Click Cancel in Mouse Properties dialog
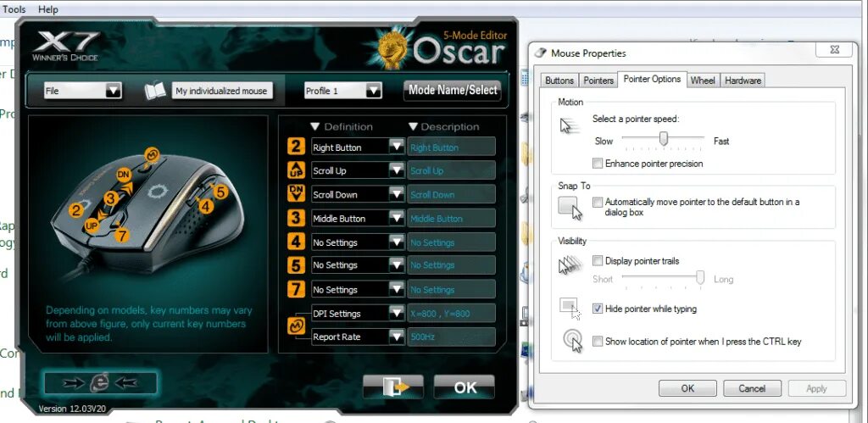The width and height of the screenshot is (868, 423). pyautogui.click(x=752, y=388)
